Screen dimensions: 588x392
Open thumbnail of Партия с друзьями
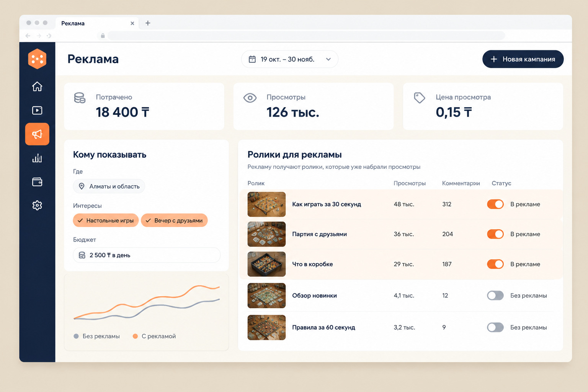(266, 234)
